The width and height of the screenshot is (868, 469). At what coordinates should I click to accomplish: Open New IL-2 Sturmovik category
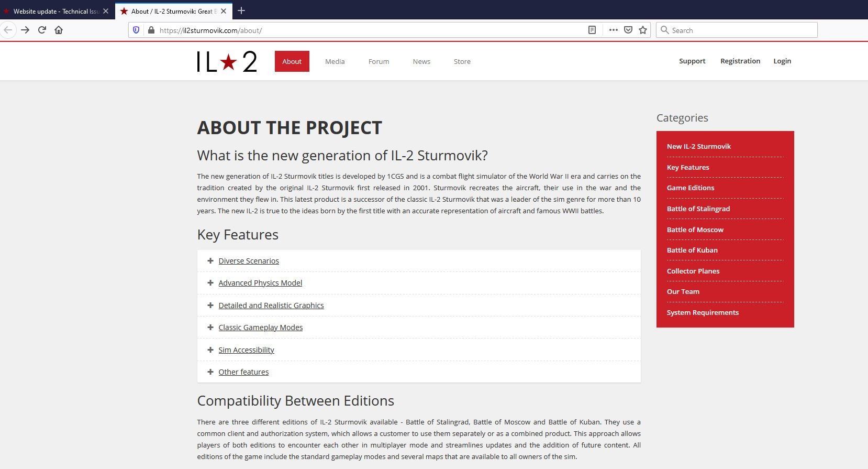pos(699,146)
